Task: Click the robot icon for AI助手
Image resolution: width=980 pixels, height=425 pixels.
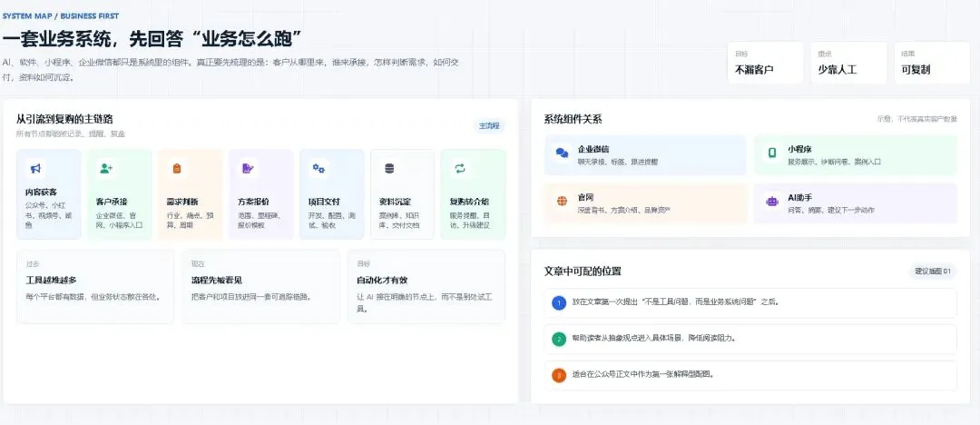Action: click(772, 202)
